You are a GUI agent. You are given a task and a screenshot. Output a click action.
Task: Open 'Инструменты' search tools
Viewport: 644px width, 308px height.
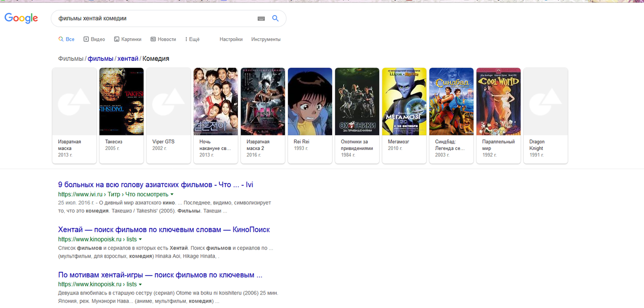266,39
